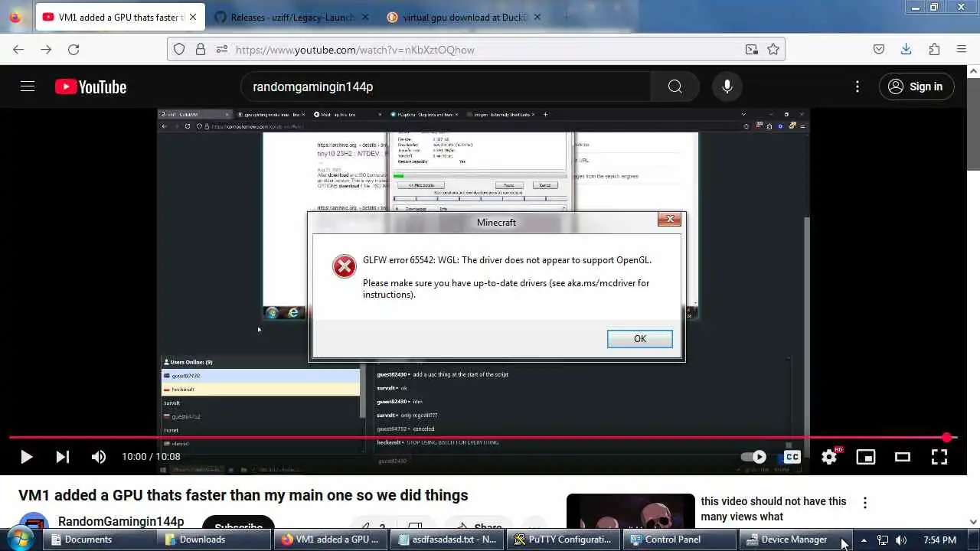980x551 pixels.
Task: Close the VM1 added a GPU tab
Action: (193, 17)
